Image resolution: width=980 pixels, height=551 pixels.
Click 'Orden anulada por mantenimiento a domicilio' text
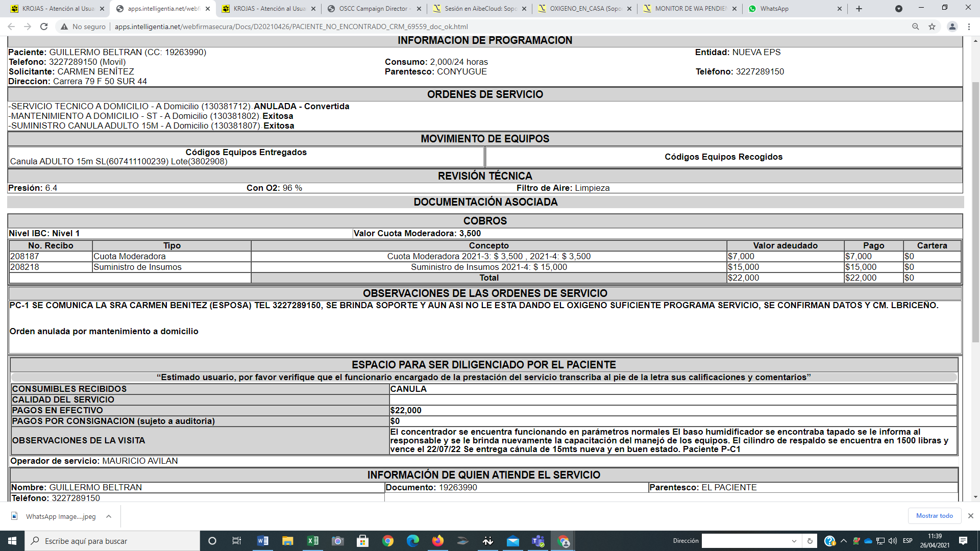(104, 331)
